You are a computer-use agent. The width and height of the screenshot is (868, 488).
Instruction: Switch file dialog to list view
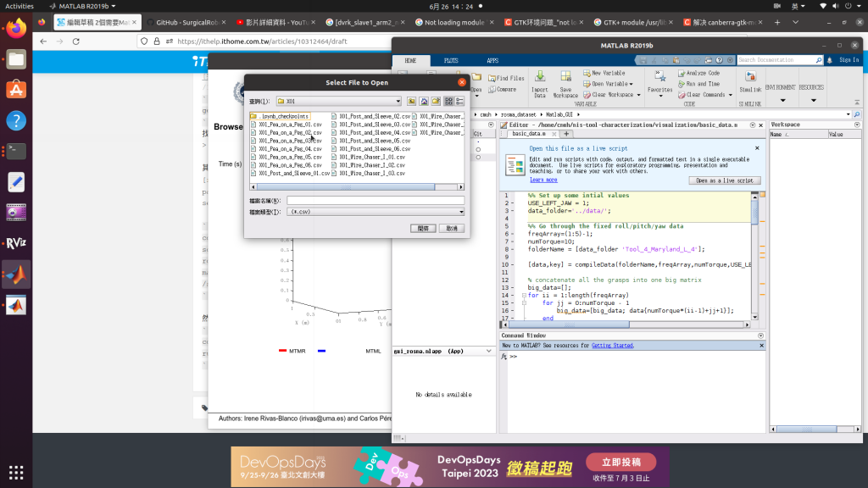pos(448,102)
